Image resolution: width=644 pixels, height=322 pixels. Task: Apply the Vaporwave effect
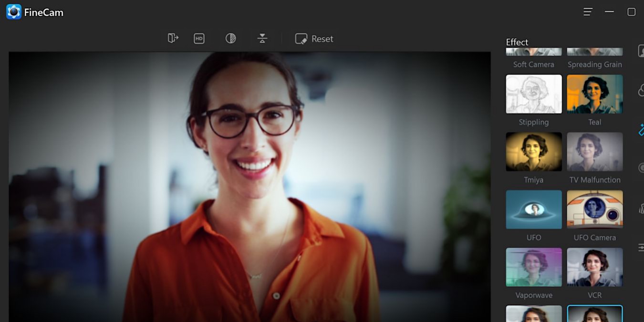point(533,267)
